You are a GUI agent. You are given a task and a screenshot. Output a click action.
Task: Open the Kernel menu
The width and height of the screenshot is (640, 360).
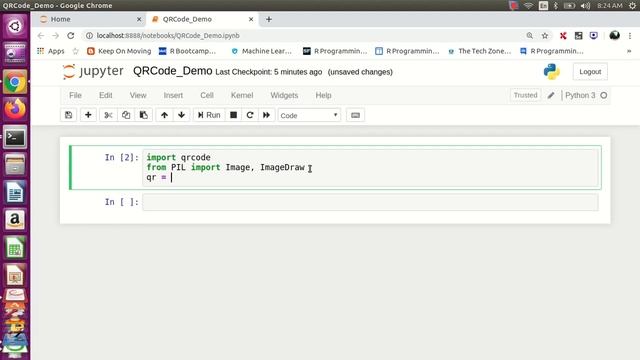(242, 95)
